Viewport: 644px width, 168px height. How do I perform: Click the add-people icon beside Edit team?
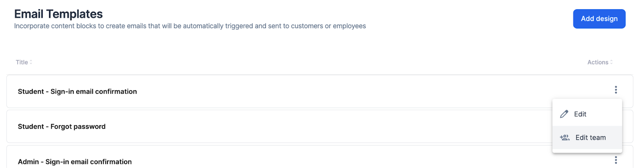click(565, 137)
